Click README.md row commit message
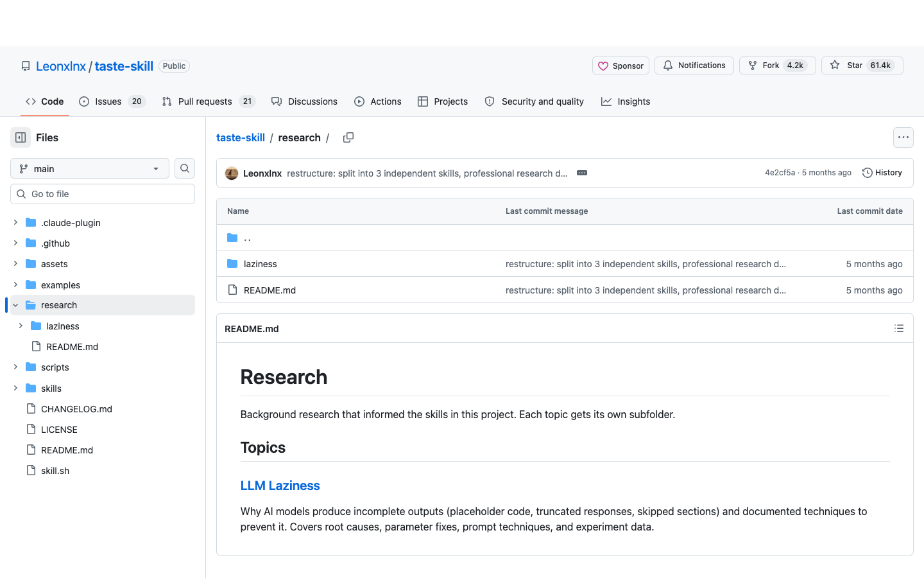The height and width of the screenshot is (578, 924). 646,290
